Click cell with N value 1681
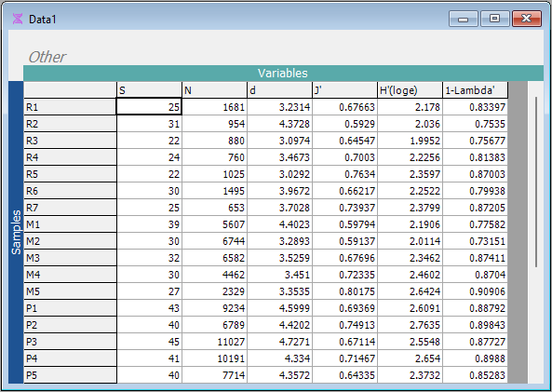Image resolution: width=552 pixels, height=392 pixels. pyautogui.click(x=214, y=107)
